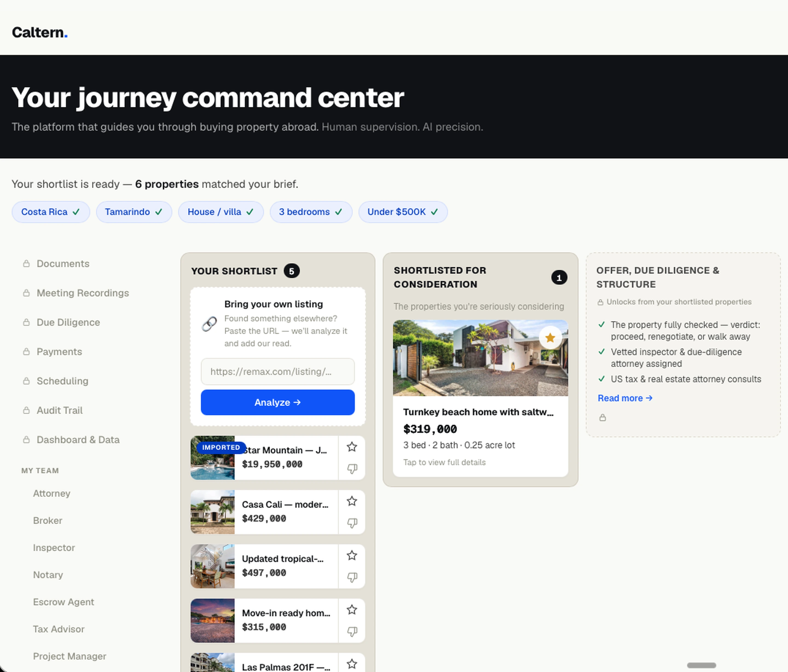The image size is (788, 672).
Task: Click the Your Shortlist count badge 5
Action: [292, 271]
